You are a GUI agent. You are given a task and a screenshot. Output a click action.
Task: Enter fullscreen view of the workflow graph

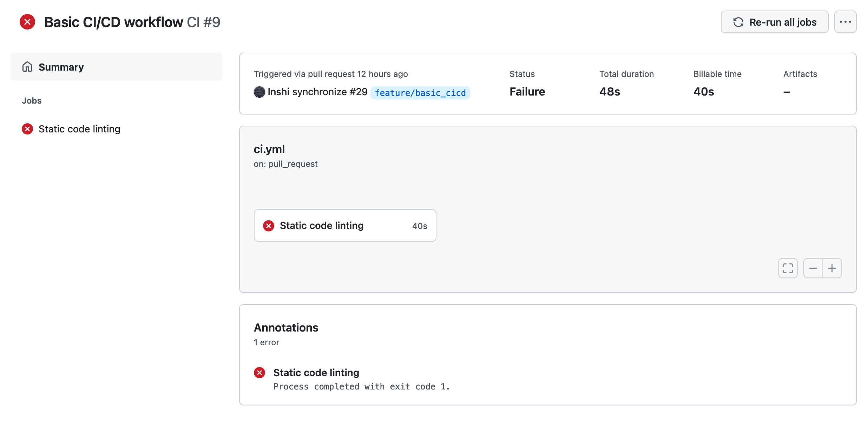pos(788,268)
